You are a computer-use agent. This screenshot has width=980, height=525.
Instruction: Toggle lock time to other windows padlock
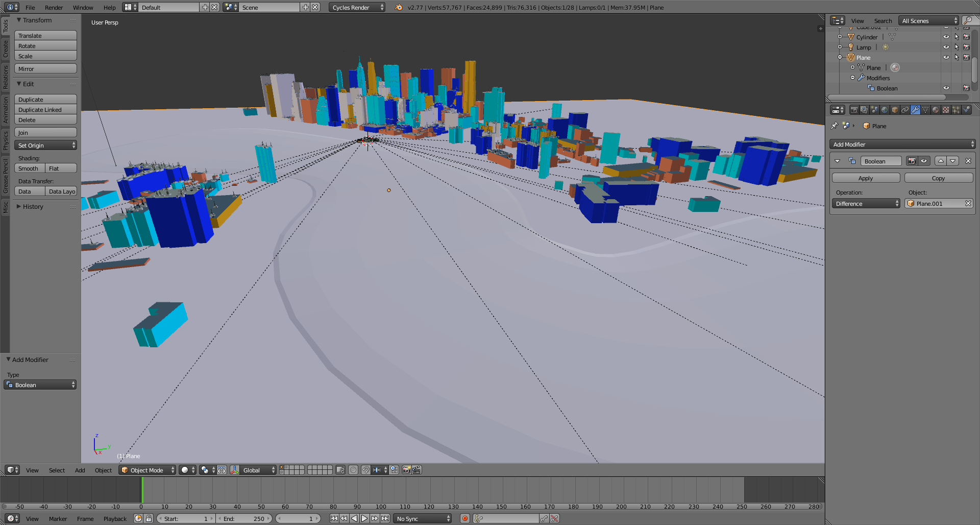[x=149, y=518]
